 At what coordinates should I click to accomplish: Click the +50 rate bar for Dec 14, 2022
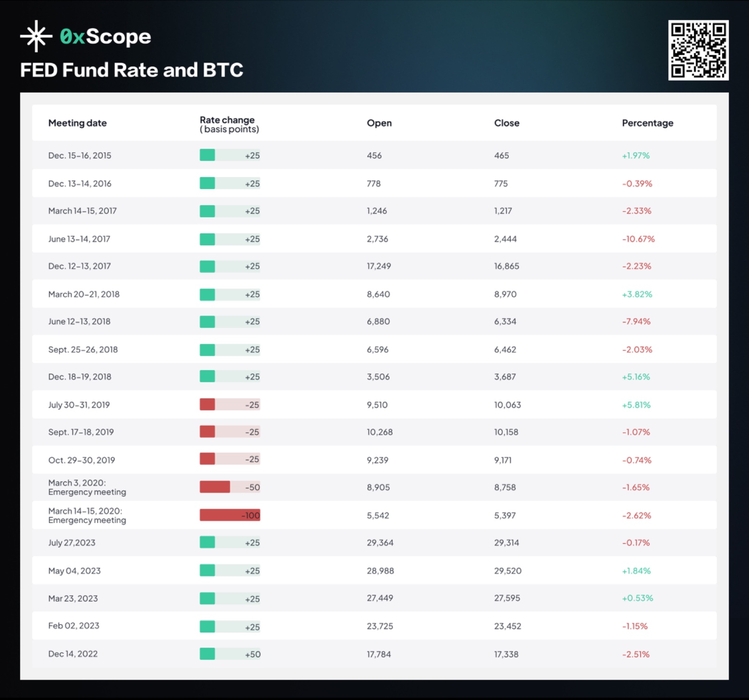pos(230,654)
